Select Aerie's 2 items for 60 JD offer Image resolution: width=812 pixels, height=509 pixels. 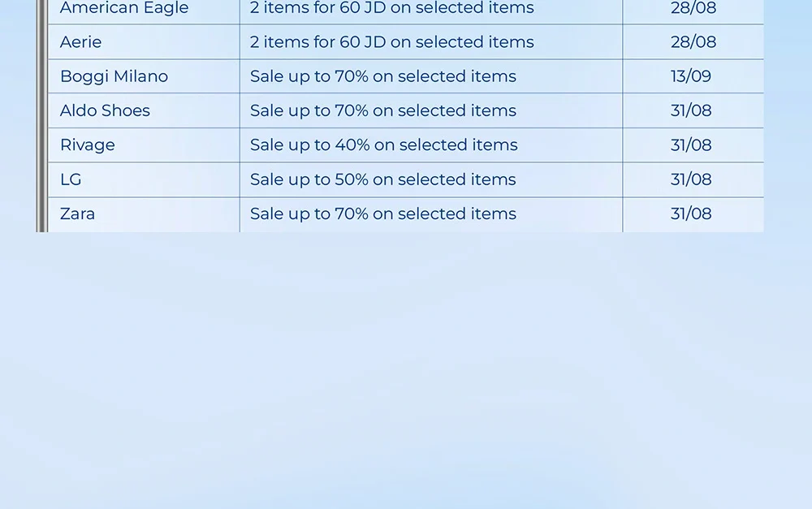(x=392, y=42)
